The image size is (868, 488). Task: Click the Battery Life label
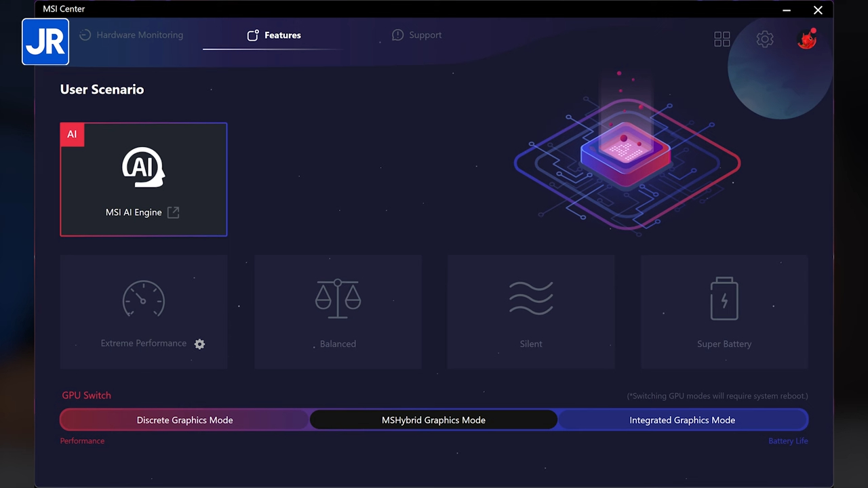point(788,441)
